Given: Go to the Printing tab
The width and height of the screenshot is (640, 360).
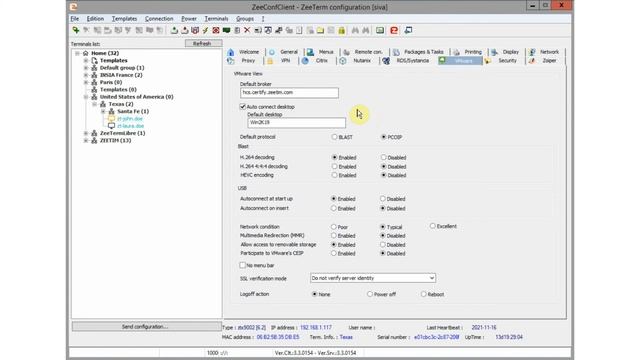Looking at the screenshot, I should tap(468, 52).
